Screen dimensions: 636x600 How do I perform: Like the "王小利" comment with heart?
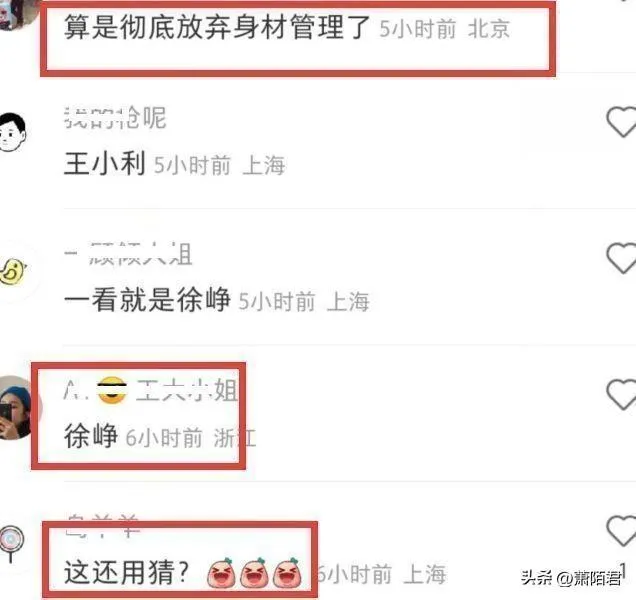621,122
